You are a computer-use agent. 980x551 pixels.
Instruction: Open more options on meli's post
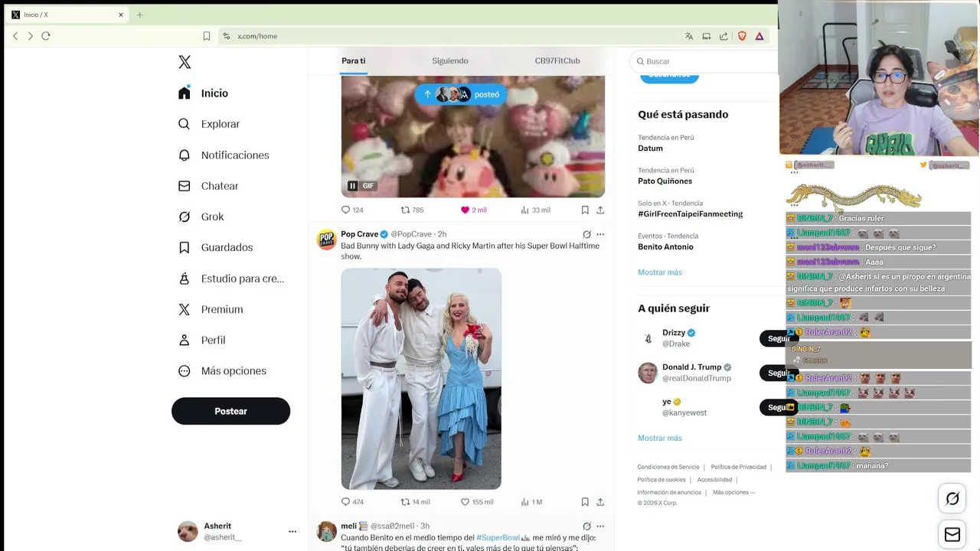click(600, 527)
